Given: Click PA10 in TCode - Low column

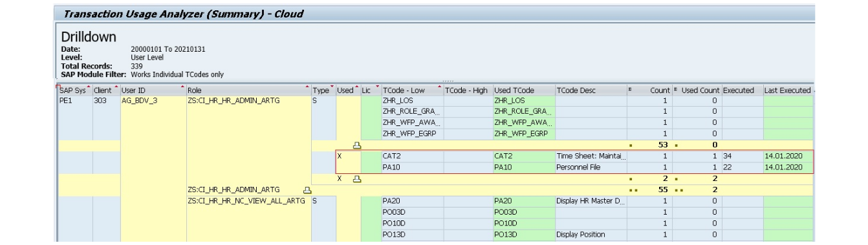Looking at the screenshot, I should pyautogui.click(x=411, y=167).
